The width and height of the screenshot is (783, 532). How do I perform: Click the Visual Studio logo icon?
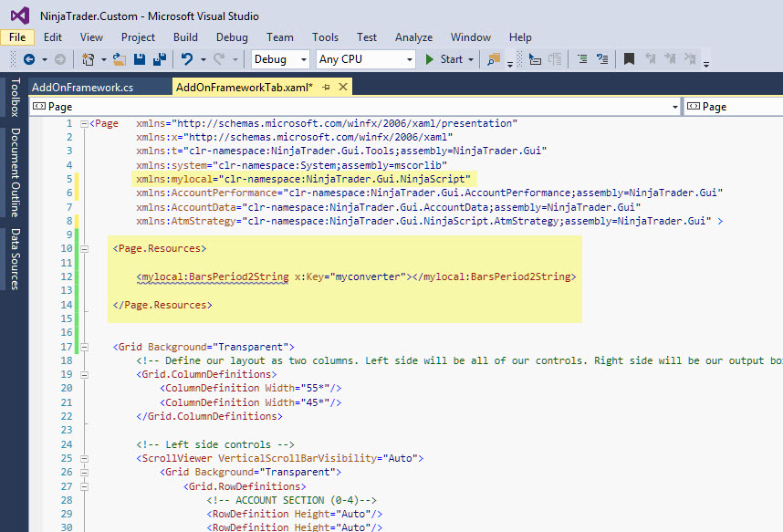tap(20, 16)
